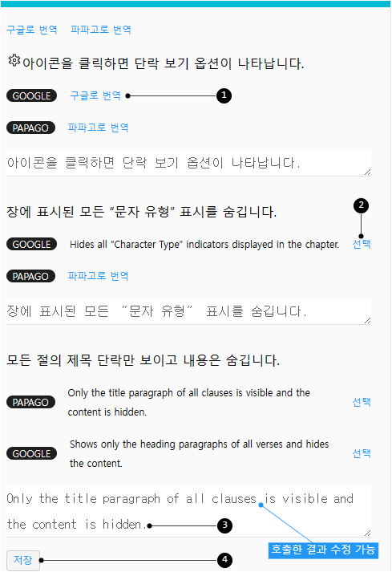The width and height of the screenshot is (392, 572).
Task: Click the PAPAGO badge in the first section
Action: [30, 128]
